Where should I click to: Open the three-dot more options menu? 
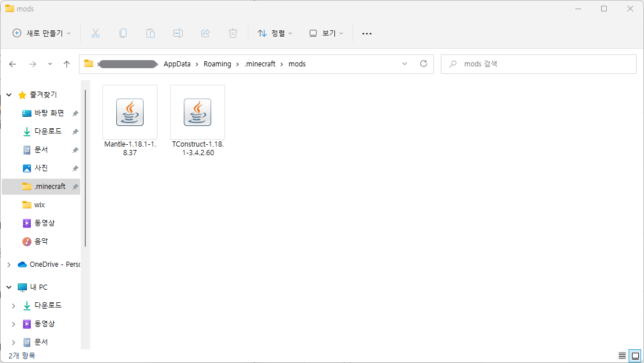[367, 33]
